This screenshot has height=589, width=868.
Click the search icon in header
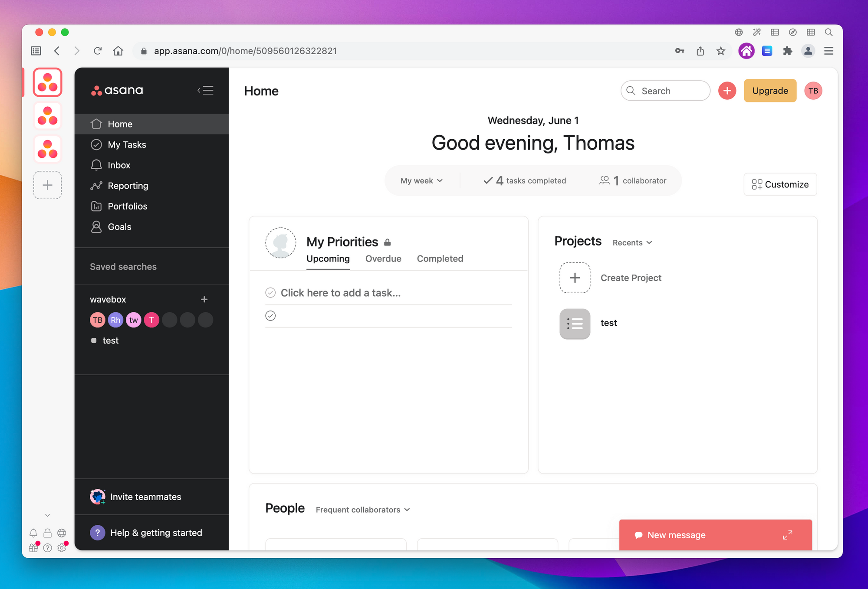coord(631,90)
